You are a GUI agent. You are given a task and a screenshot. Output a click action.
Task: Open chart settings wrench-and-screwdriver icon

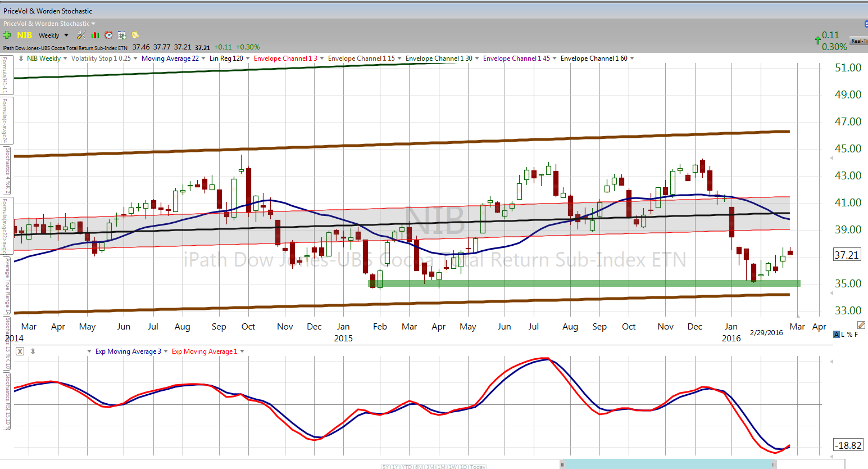pyautogui.click(x=81, y=35)
